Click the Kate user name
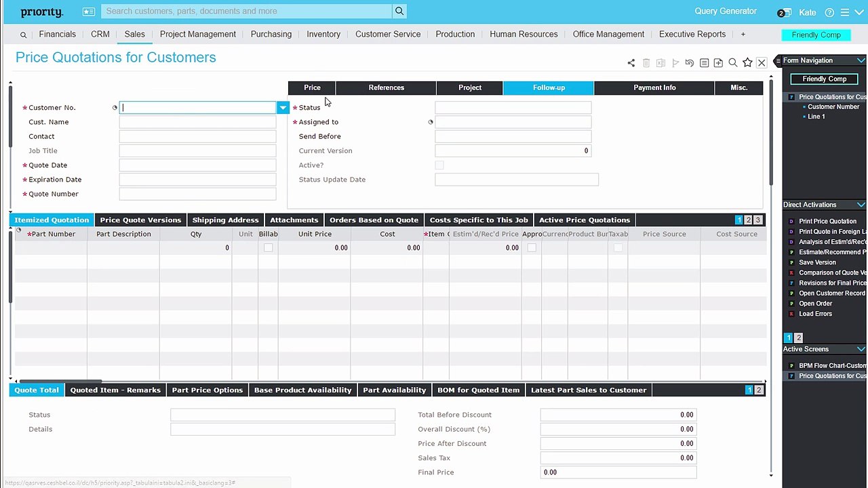Viewport: 868px width, 488px height. (x=807, y=12)
